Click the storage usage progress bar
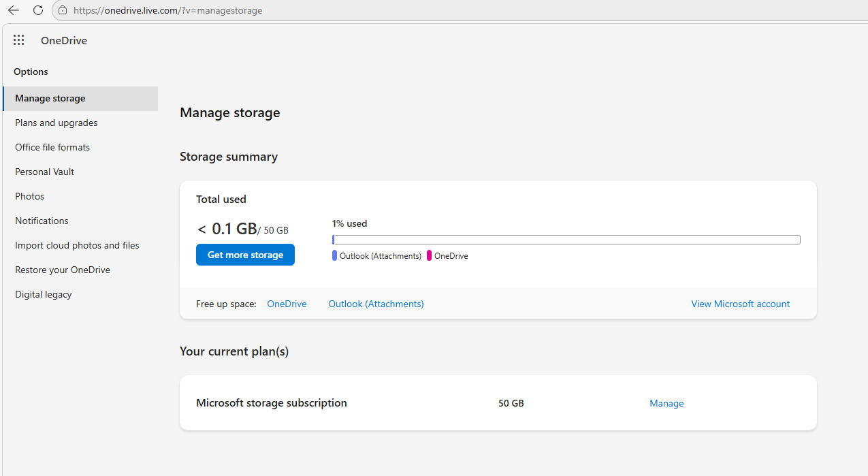Viewport: 868px width, 476px height. [x=566, y=240]
